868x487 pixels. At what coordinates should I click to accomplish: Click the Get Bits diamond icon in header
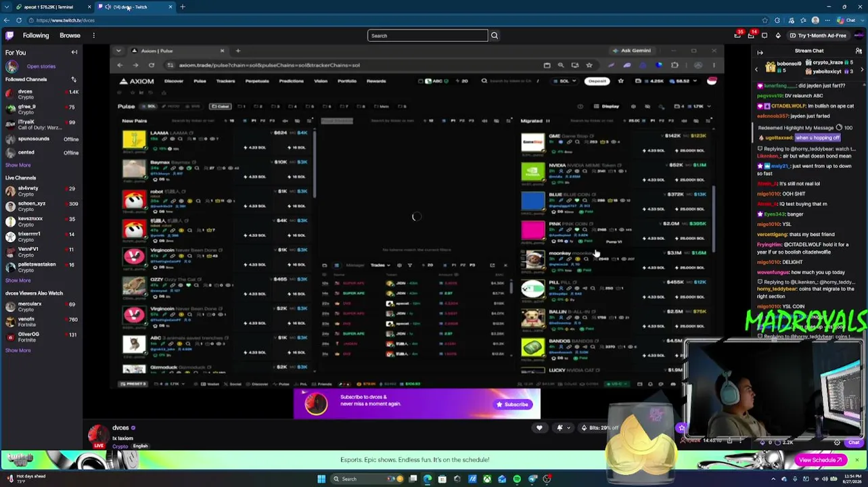pos(778,36)
